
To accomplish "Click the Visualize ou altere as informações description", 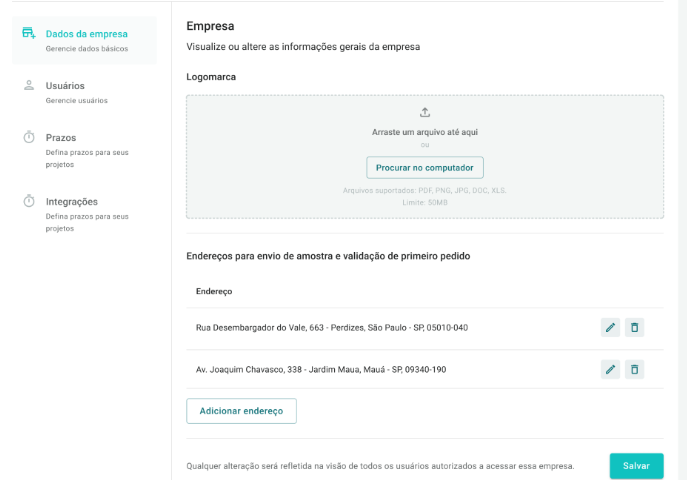I will click(303, 47).
